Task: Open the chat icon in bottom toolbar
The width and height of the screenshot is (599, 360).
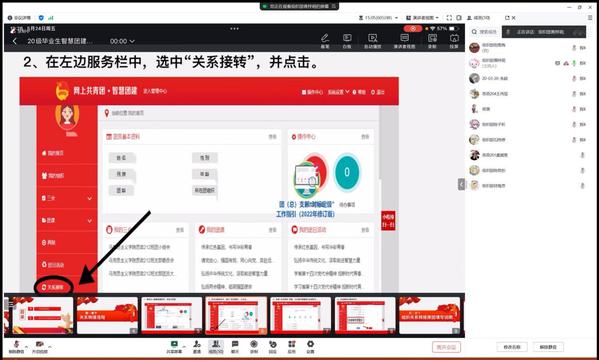Action: [x=235, y=347]
